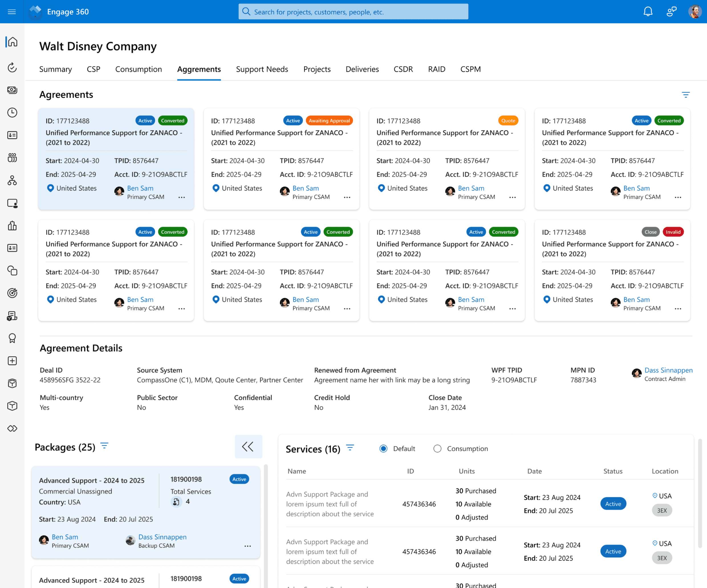The image size is (707, 588).
Task: Click the award ribbon sidebar icon
Action: pyautogui.click(x=13, y=338)
